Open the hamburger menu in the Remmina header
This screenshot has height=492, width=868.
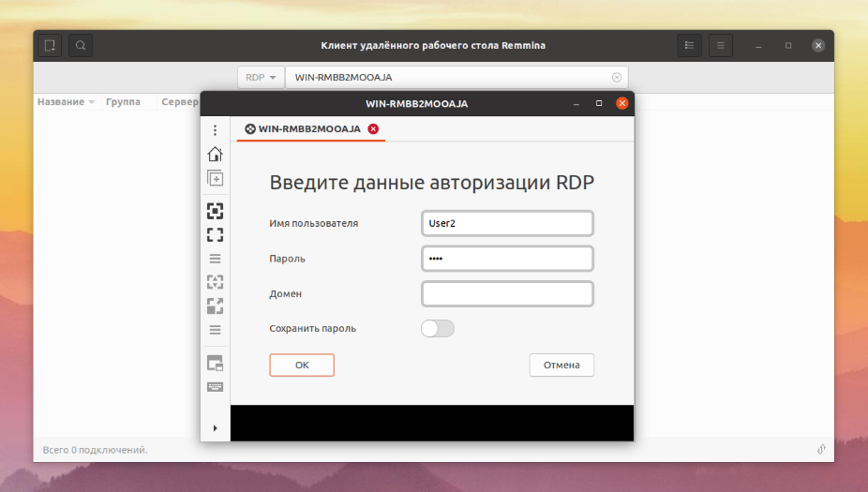[720, 45]
